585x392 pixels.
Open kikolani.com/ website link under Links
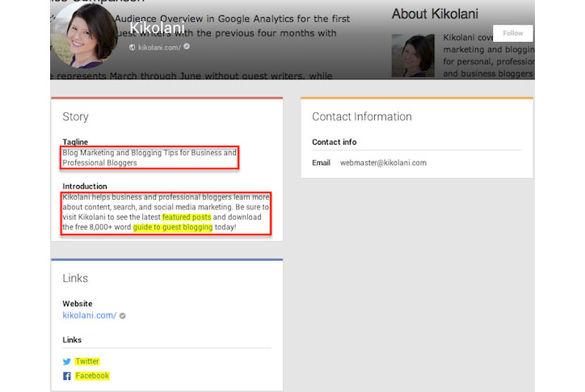click(90, 315)
